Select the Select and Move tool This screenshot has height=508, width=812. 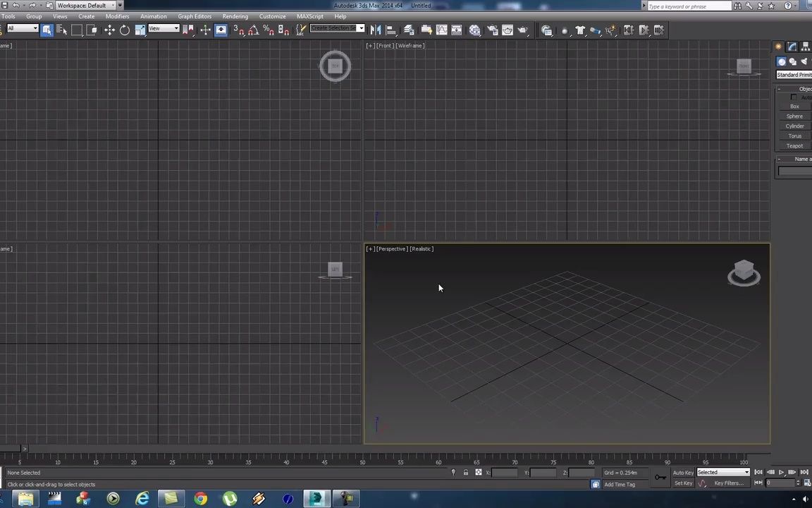pos(109,30)
